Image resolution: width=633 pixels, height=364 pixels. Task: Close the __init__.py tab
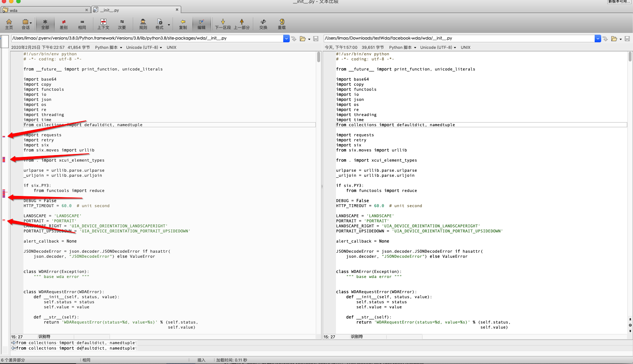pos(177,9)
